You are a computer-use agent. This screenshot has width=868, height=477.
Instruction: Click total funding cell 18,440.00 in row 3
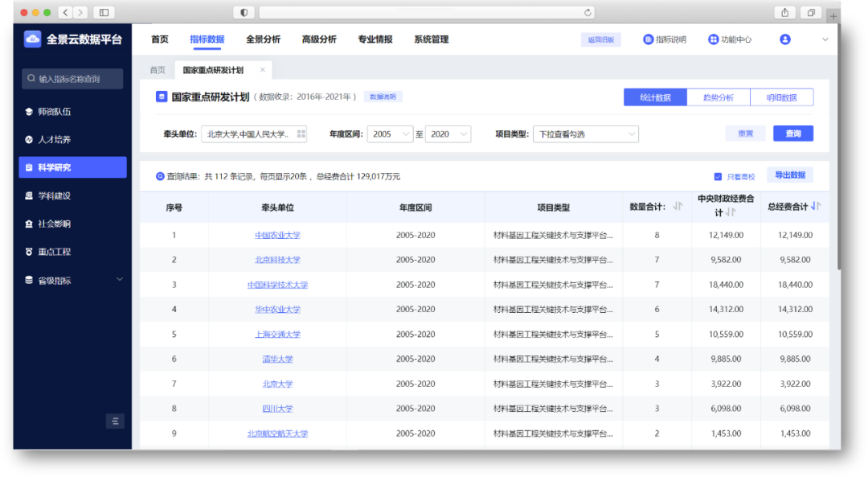tap(795, 285)
